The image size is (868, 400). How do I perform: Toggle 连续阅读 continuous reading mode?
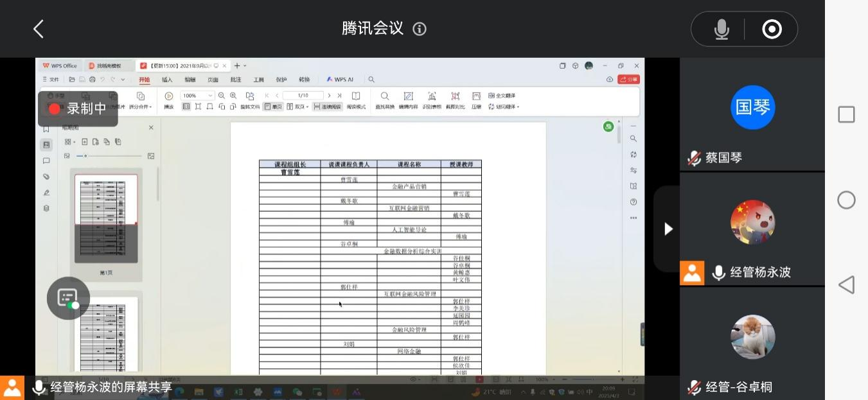pyautogui.click(x=328, y=107)
